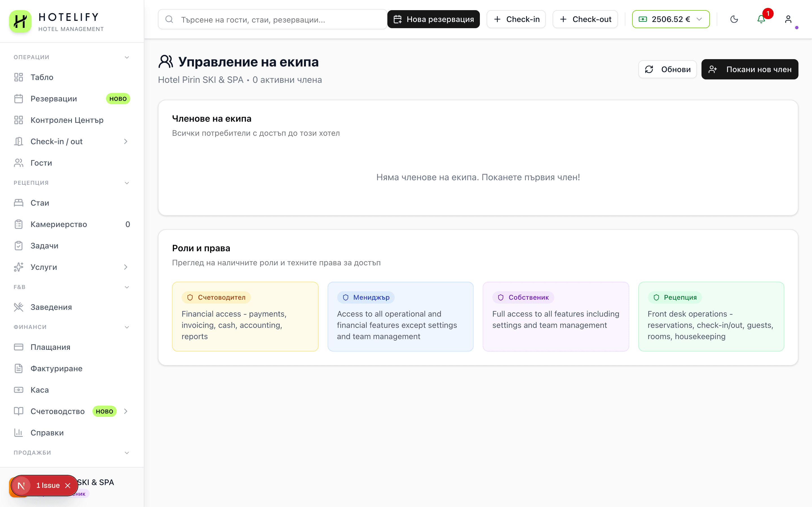The width and height of the screenshot is (812, 507).
Task: Expand the Check-in / out submenu
Action: (x=125, y=141)
